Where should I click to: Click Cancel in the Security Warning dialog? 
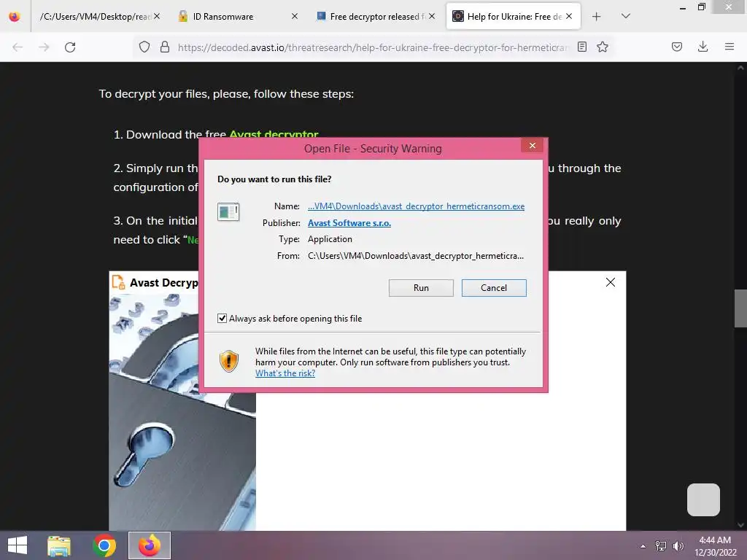[x=494, y=287]
